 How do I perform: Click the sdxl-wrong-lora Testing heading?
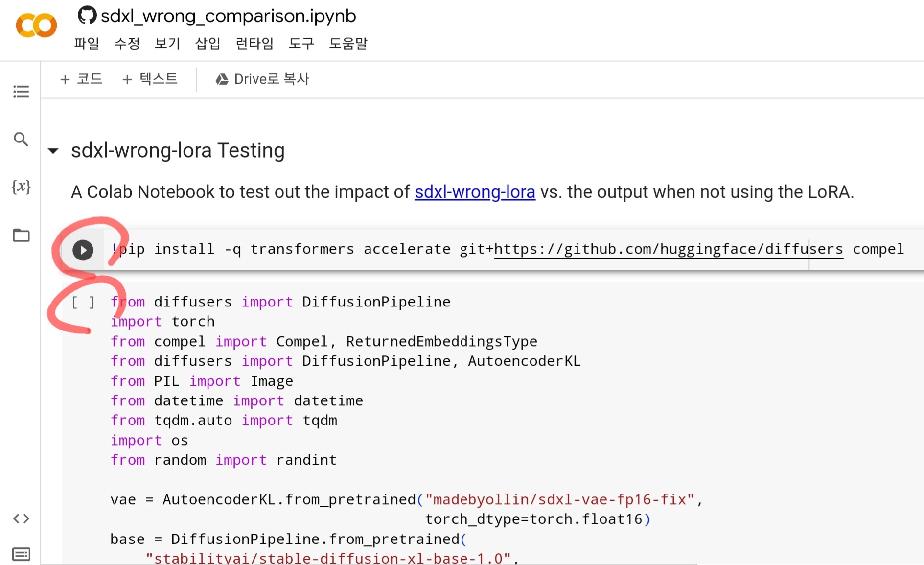tap(178, 150)
